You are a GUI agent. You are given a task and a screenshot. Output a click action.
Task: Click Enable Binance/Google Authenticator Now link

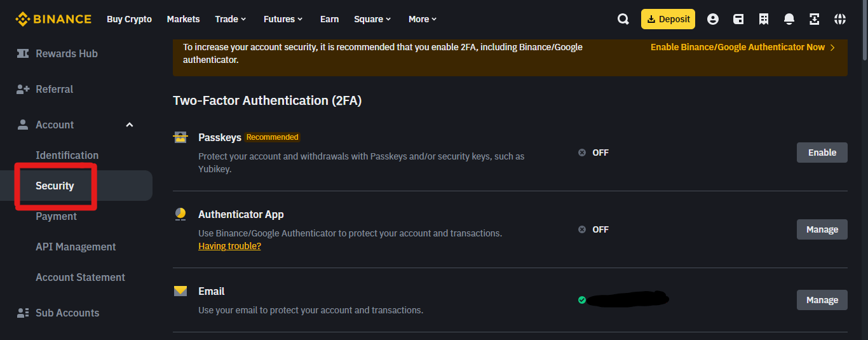(738, 47)
